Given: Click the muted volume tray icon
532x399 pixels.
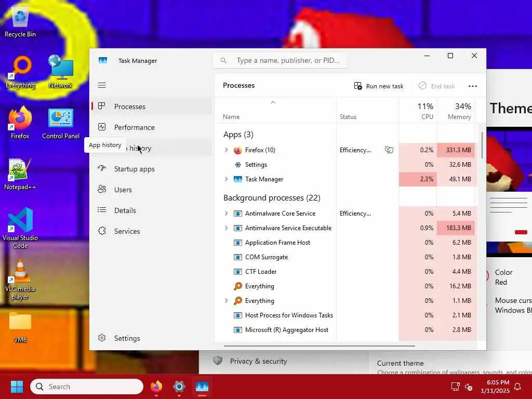Looking at the screenshot, I should 469,387.
